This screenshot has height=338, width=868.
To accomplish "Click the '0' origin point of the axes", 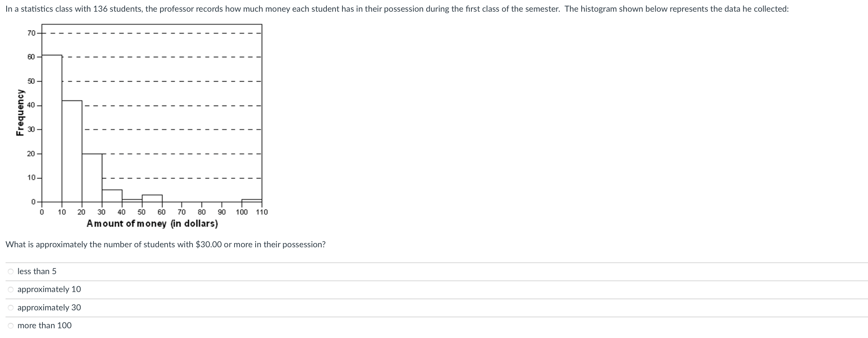I will click(41, 202).
